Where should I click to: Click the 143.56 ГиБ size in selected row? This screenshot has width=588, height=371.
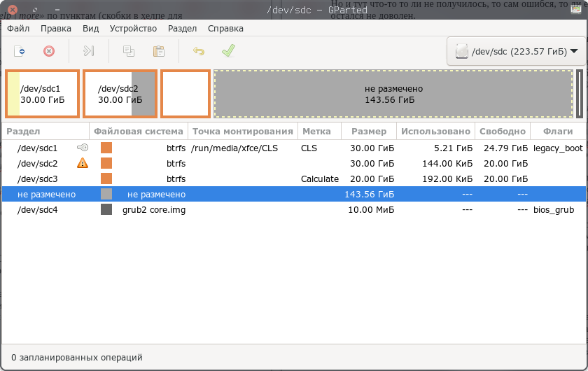(370, 195)
